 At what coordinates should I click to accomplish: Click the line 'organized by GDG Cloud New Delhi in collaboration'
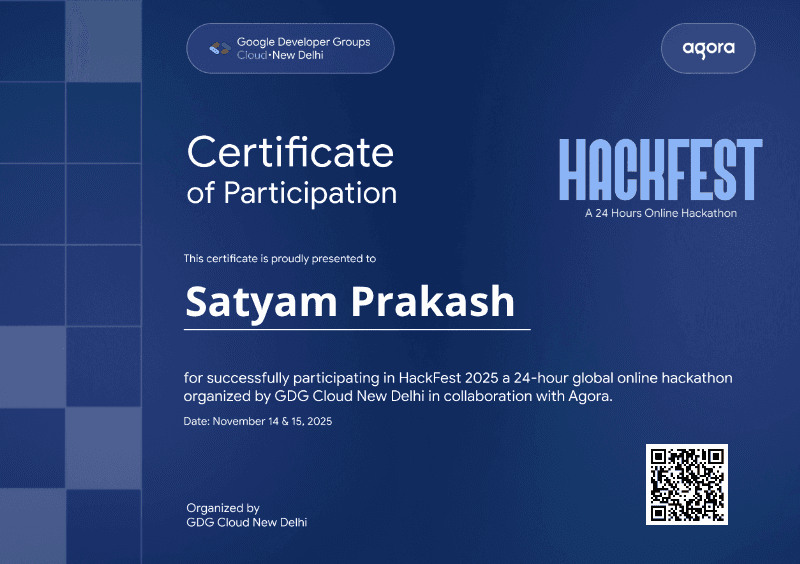coord(398,397)
